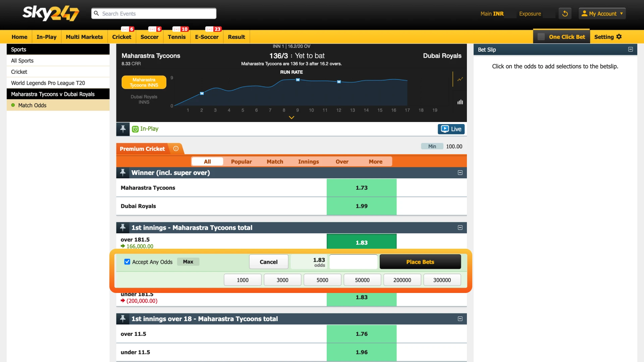Open the Live stream view
The image size is (644, 362).
451,129
